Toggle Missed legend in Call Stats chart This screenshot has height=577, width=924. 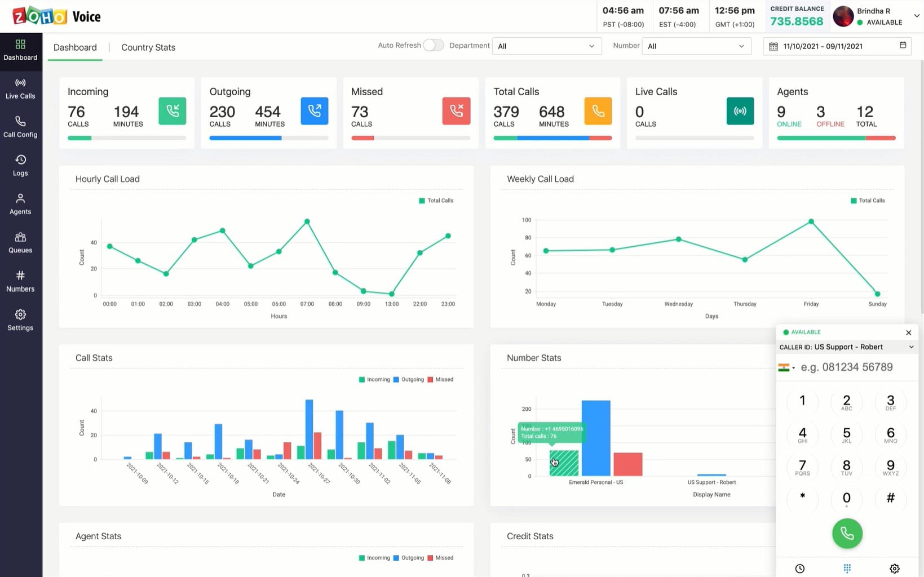(441, 379)
